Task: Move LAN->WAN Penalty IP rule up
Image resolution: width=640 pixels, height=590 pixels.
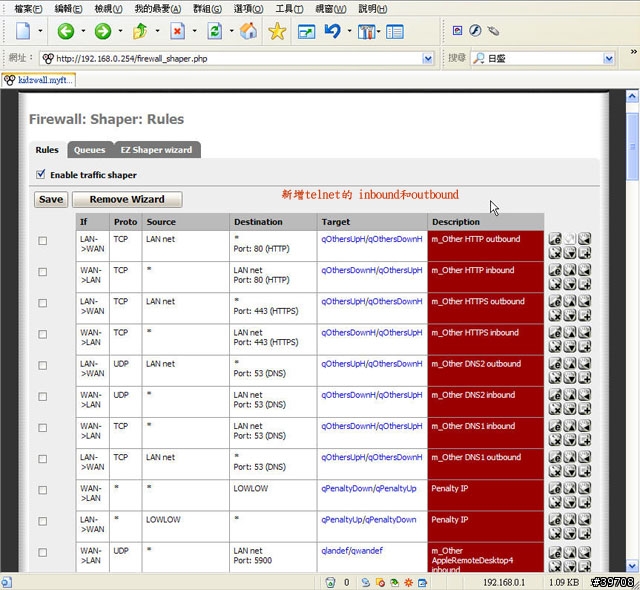Action: point(570,519)
